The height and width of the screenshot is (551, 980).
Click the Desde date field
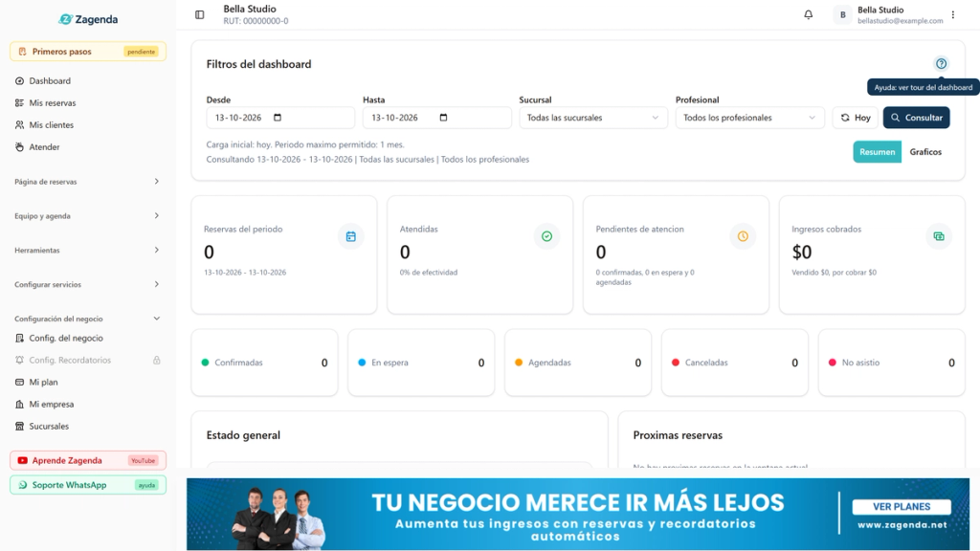pos(280,118)
